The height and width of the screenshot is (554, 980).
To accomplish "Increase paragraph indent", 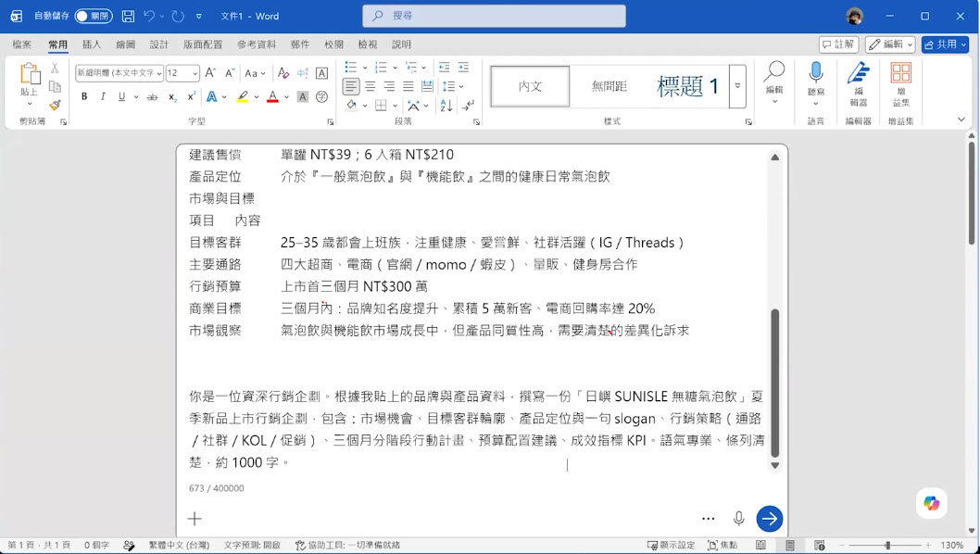I will [x=463, y=67].
